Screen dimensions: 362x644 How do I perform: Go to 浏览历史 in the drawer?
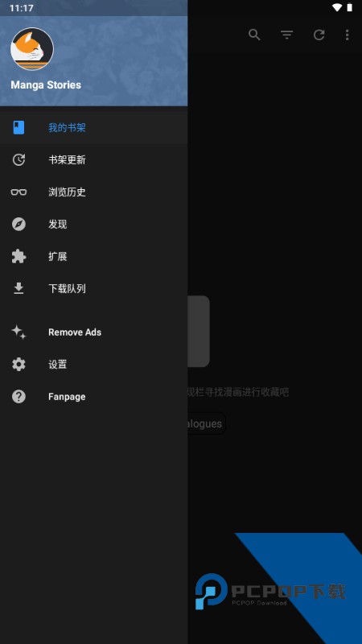click(93, 192)
